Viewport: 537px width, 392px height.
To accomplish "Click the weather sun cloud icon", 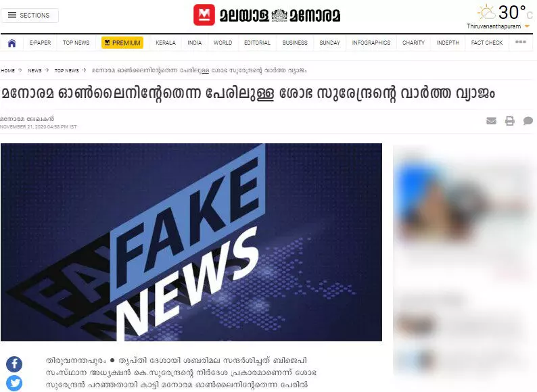I will tap(487, 13).
